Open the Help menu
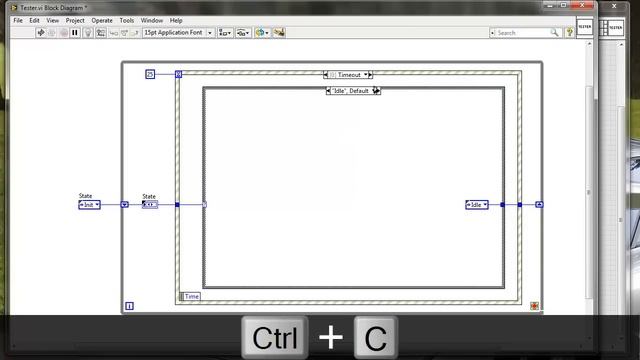 [176, 20]
